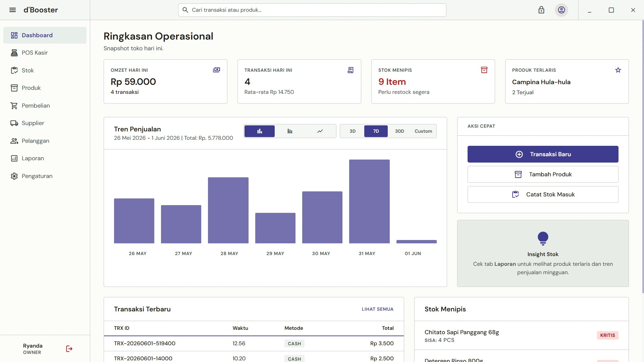Maximize the d'Booster window
The width and height of the screenshot is (644, 362).
pyautogui.click(x=611, y=10)
